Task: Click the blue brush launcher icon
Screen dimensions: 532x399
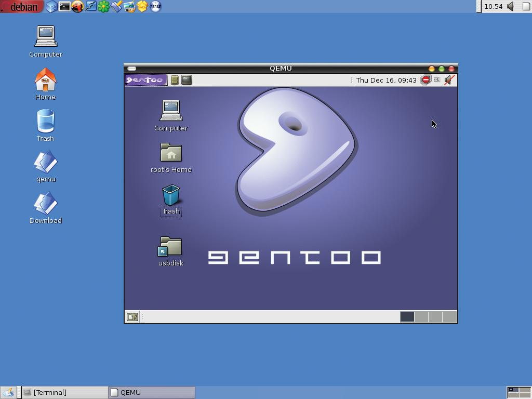Action: click(x=116, y=6)
